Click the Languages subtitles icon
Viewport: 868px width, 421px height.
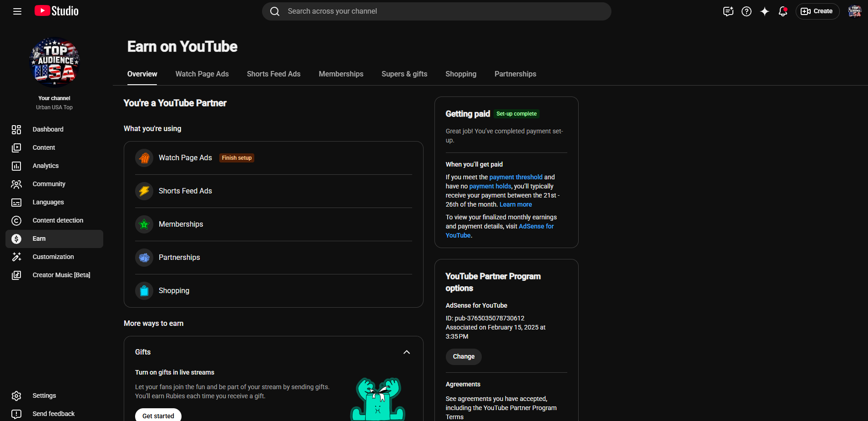pos(16,203)
